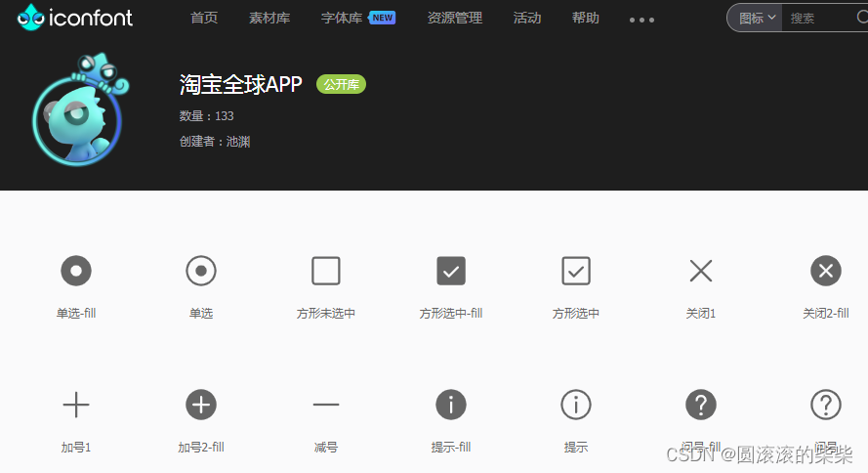Click the 提示-fill label text

(x=451, y=448)
